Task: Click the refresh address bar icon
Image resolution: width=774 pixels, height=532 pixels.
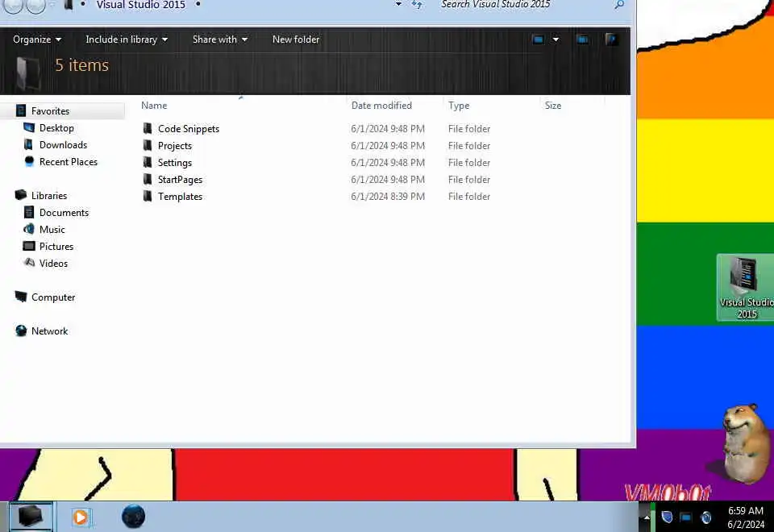Action: point(417,5)
